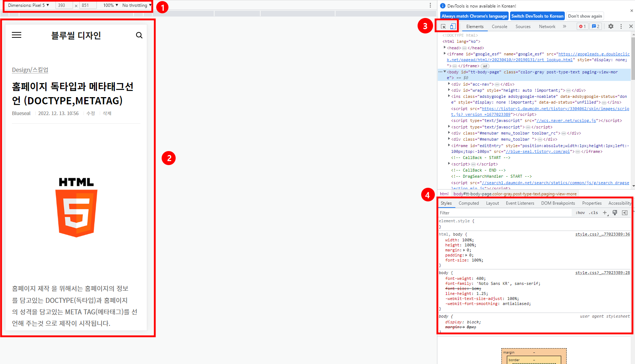The width and height of the screenshot is (635, 364).
Task: Open Dimensions Pixel 5 device dropdown
Action: (28, 5)
